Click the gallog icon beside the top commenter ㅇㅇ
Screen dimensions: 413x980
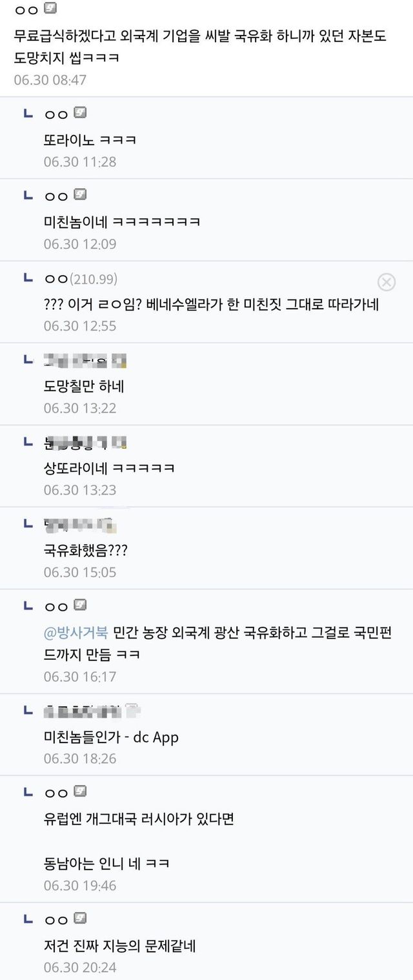(x=51, y=9)
